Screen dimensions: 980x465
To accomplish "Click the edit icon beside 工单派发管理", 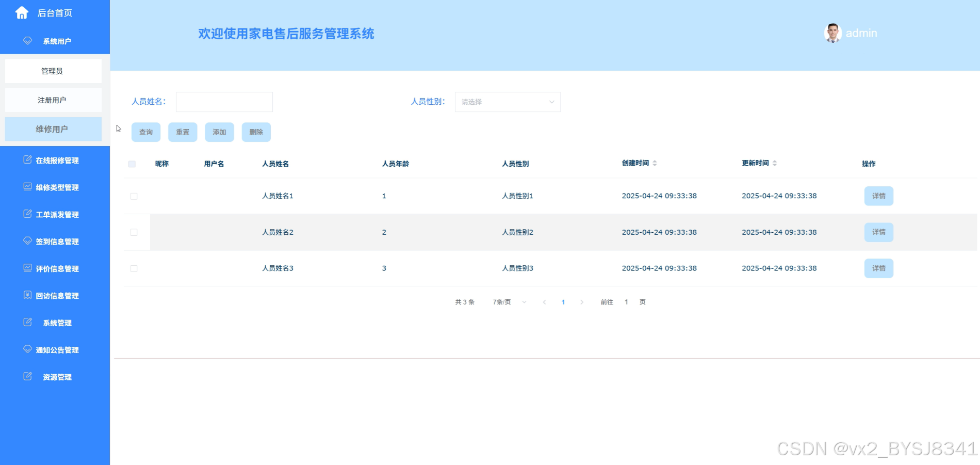I will click(28, 214).
